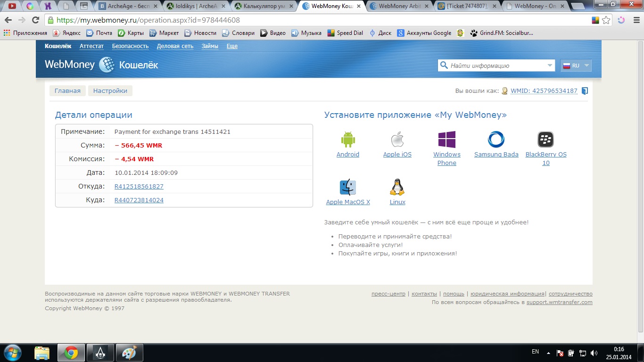
Task: Open the юридическая информация link
Action: coord(507,294)
